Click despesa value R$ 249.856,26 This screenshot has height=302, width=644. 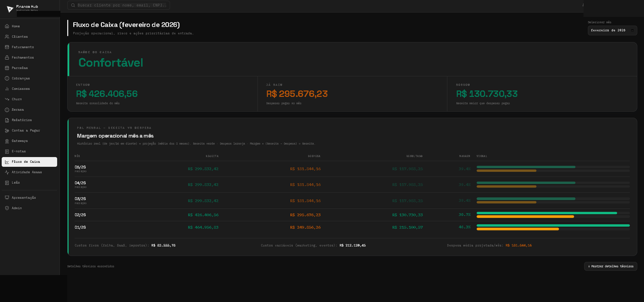pyautogui.click(x=305, y=227)
